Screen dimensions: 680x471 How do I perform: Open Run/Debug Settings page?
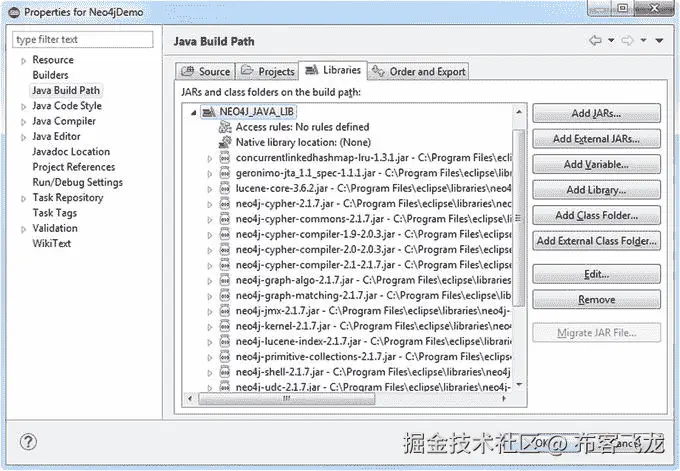78,182
